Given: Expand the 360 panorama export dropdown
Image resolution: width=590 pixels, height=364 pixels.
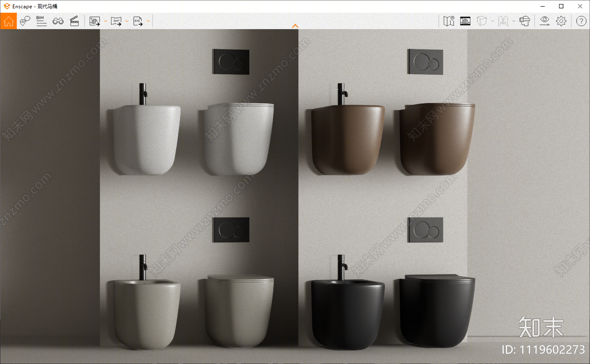Looking at the screenshot, I should pos(127,21).
